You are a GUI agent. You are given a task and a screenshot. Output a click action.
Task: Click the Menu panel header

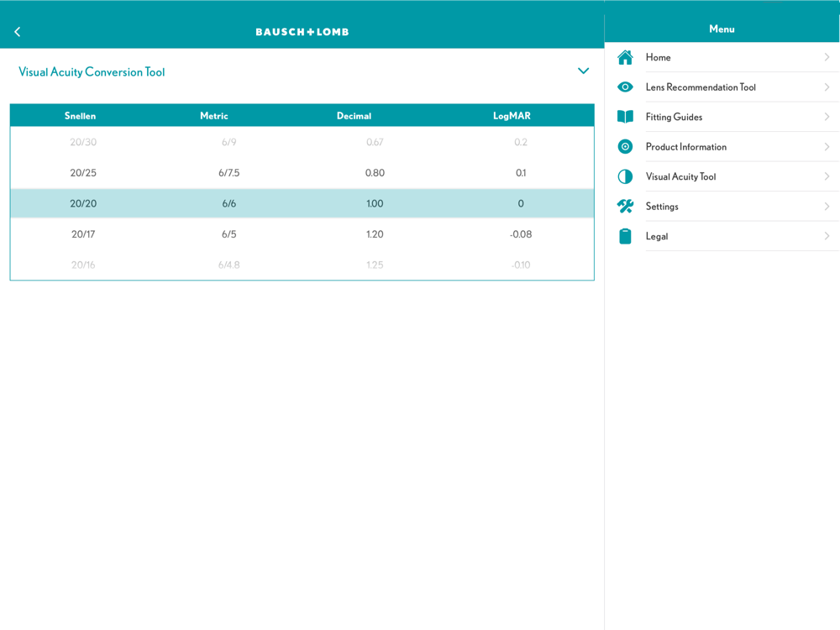pos(722,29)
